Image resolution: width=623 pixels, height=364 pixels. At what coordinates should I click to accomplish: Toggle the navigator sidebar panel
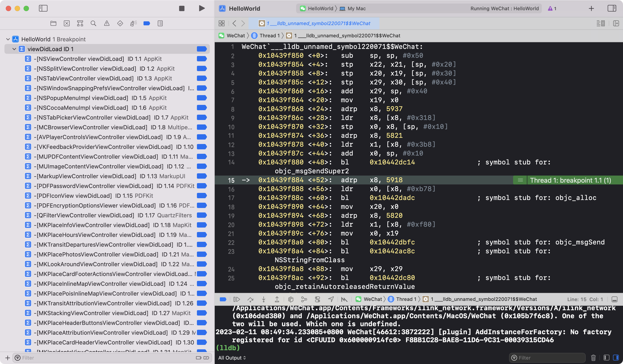point(43,8)
